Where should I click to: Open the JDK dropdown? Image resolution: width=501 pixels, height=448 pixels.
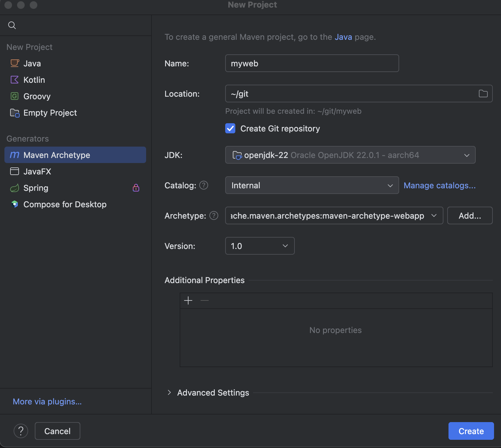coord(350,155)
